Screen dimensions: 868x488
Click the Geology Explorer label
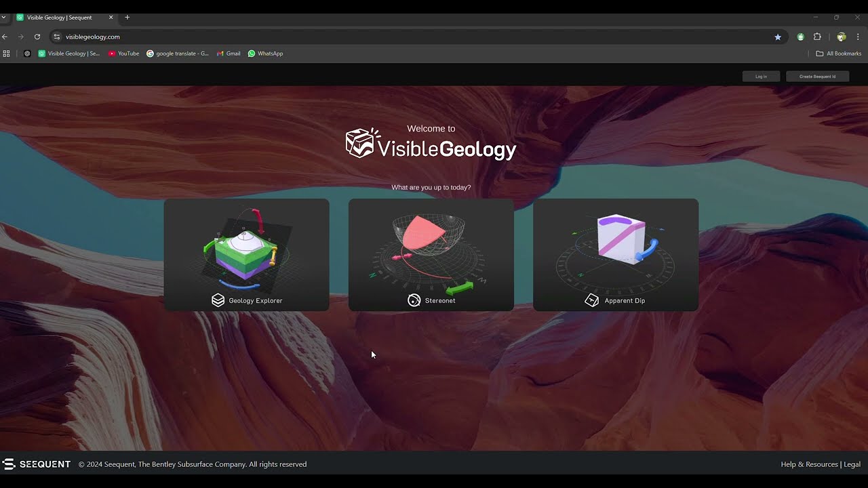click(256, 300)
